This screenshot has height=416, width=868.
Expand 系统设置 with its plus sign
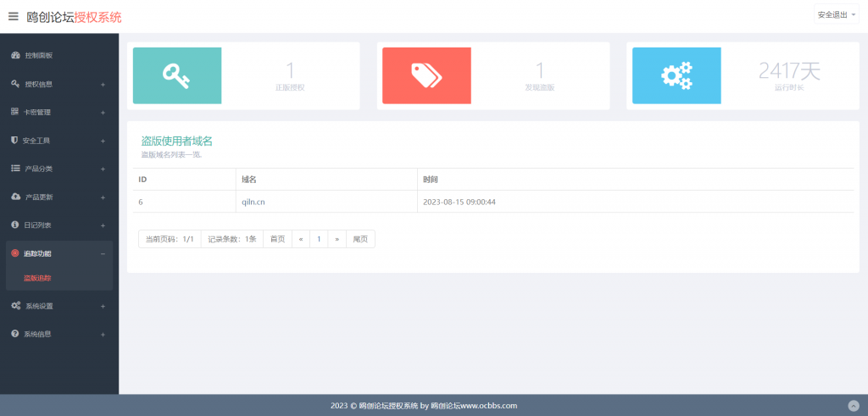click(103, 306)
